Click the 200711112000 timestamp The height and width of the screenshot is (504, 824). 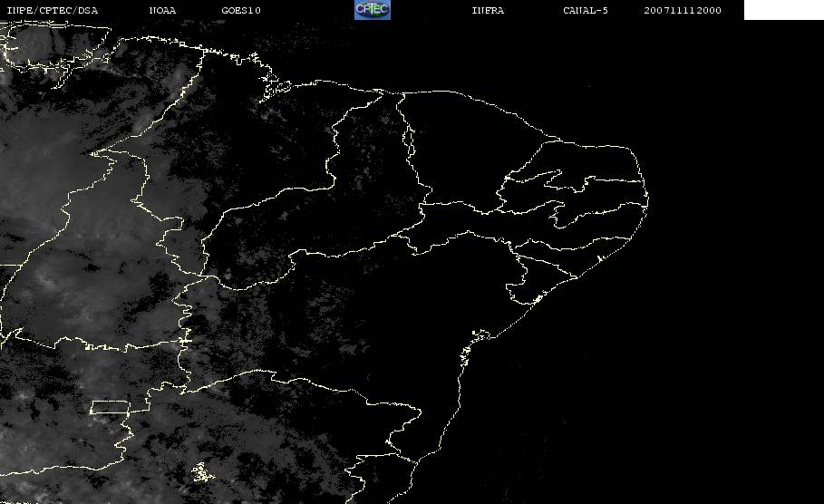(683, 11)
